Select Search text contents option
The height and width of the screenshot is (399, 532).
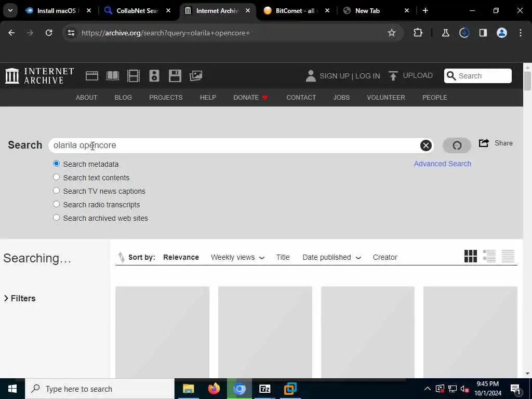coord(56,177)
